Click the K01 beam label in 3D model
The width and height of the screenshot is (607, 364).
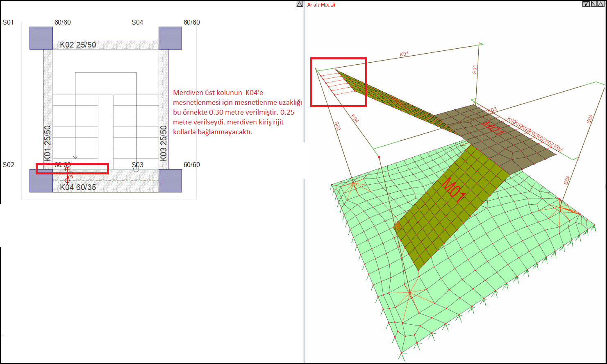(x=404, y=54)
